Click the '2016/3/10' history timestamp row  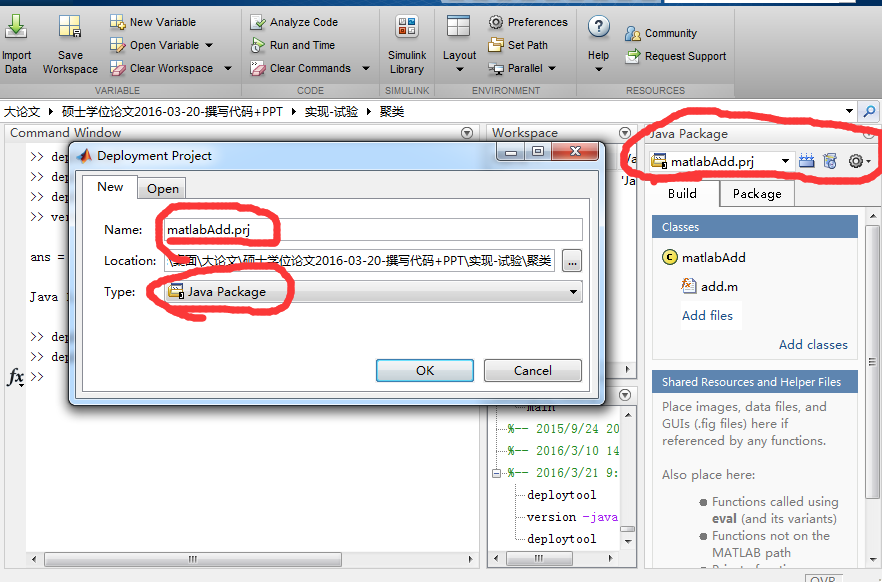pos(563,450)
